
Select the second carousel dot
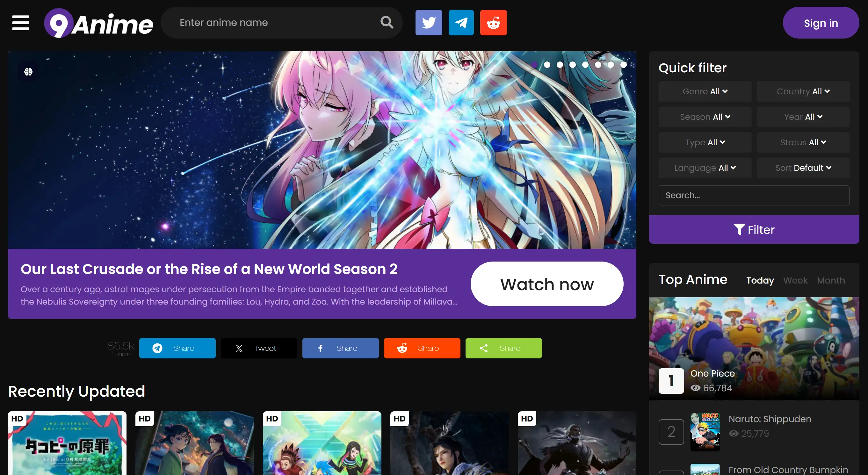click(547, 65)
